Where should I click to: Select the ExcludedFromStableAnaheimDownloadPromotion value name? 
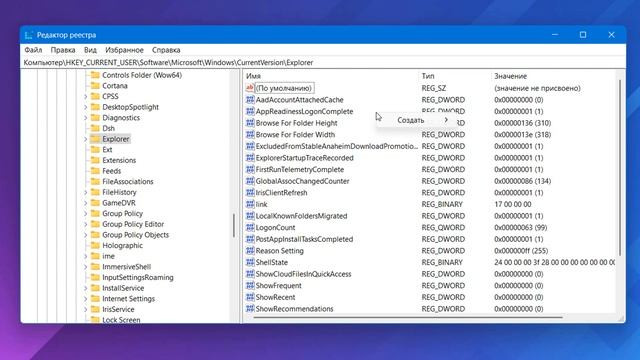tap(337, 146)
